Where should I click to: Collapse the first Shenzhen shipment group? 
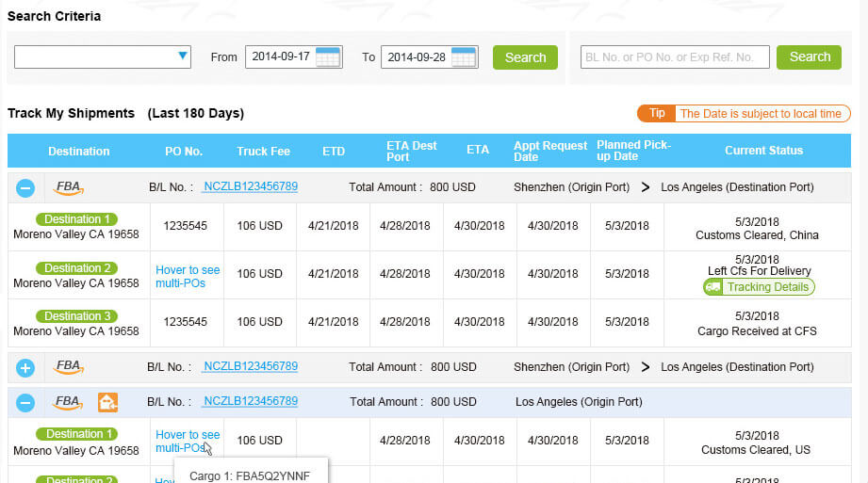pos(25,188)
